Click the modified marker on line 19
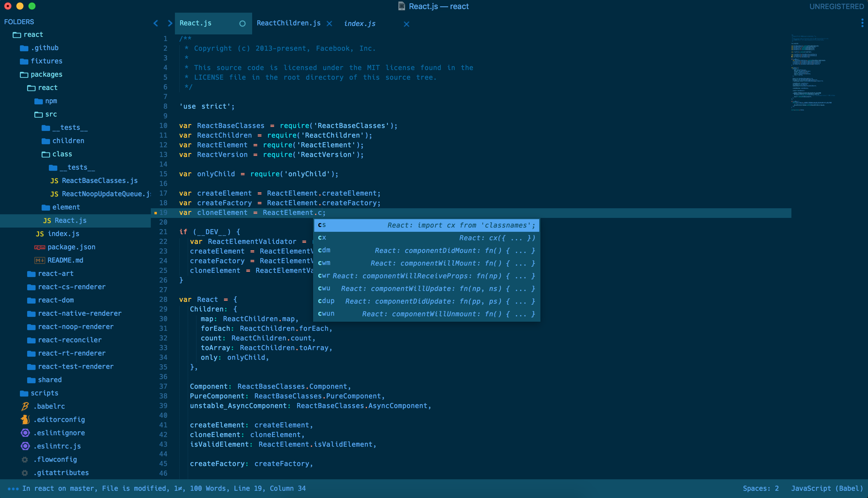The height and width of the screenshot is (498, 868). point(156,213)
